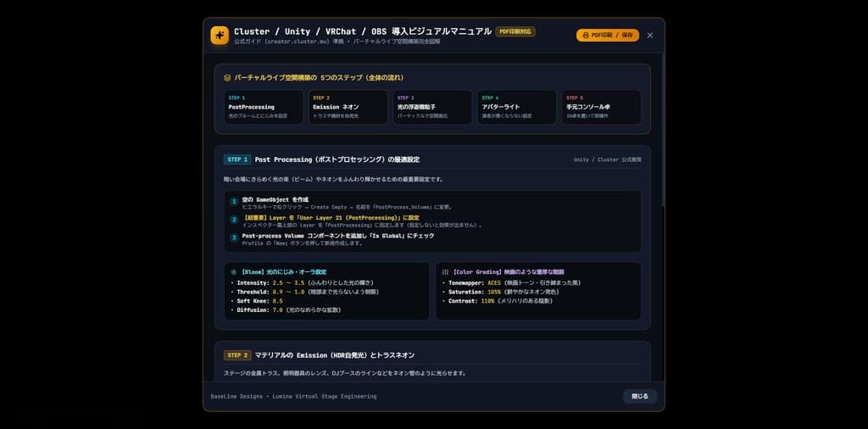Click the printer icon in PDF button
Viewport: 868px width, 429px height.
(x=586, y=35)
